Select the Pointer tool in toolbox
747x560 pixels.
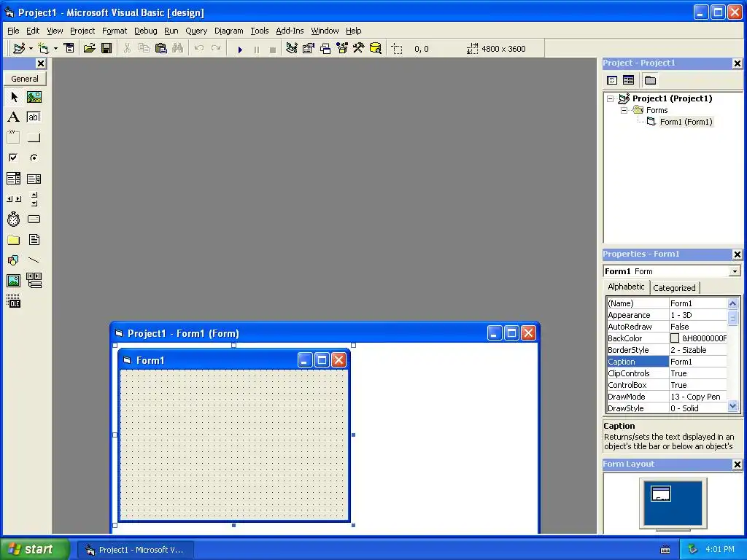coord(14,97)
